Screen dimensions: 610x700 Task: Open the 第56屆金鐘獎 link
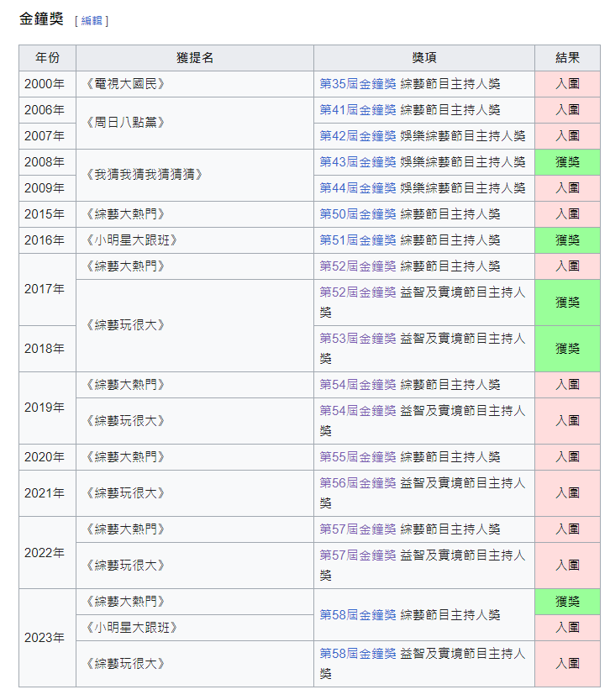357,483
